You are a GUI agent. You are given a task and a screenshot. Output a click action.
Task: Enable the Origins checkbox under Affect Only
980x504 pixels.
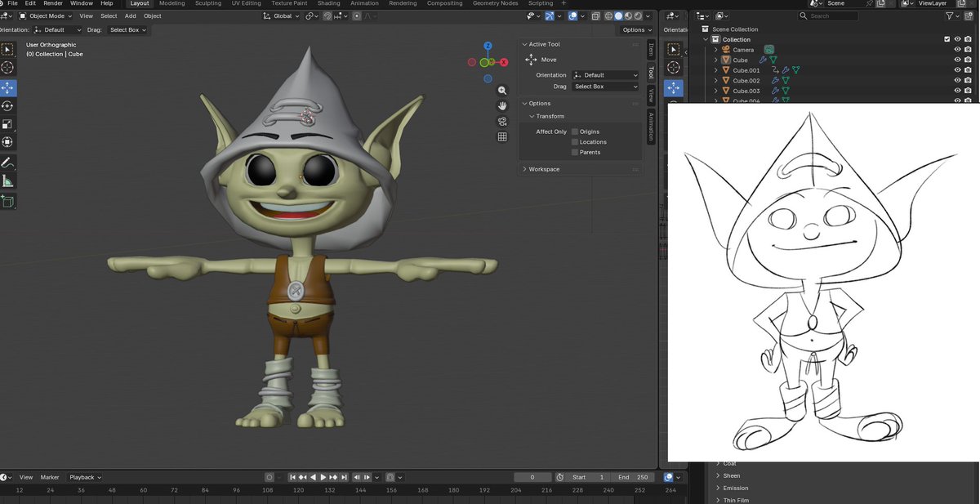575,132
